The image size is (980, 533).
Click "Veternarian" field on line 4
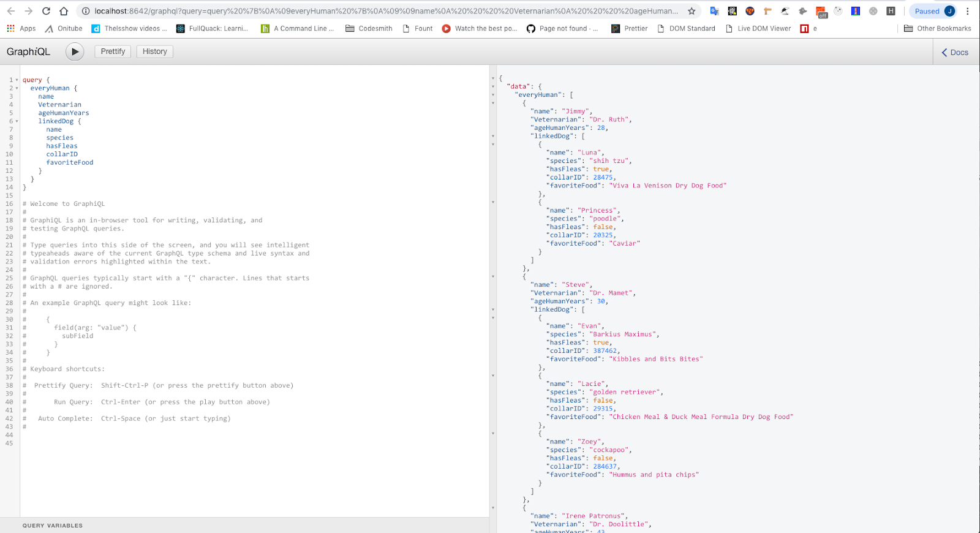pyautogui.click(x=60, y=105)
